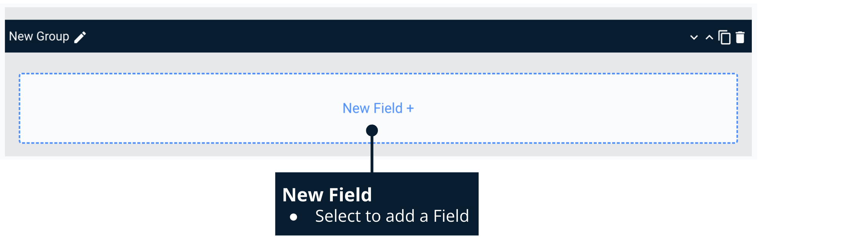Viewport: 868px width, 241px height.
Task: Click the pencil icon beside New Group
Action: pyautogui.click(x=80, y=37)
